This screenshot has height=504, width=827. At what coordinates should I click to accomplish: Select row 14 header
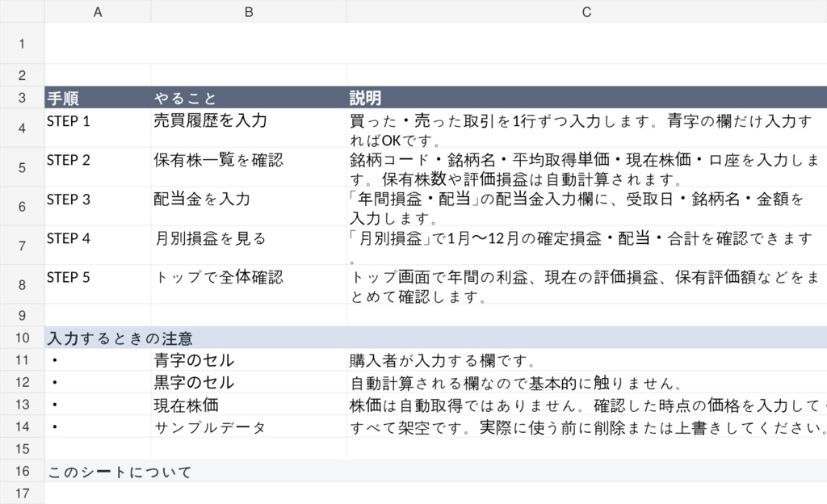coord(22,426)
